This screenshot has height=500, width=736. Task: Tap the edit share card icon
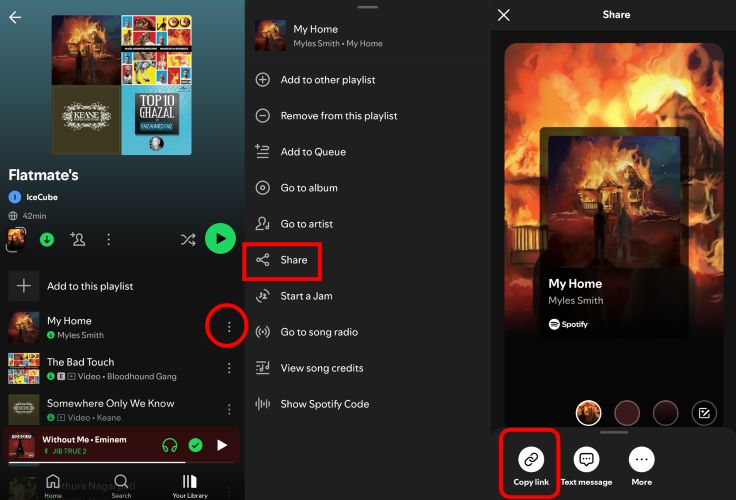[704, 413]
